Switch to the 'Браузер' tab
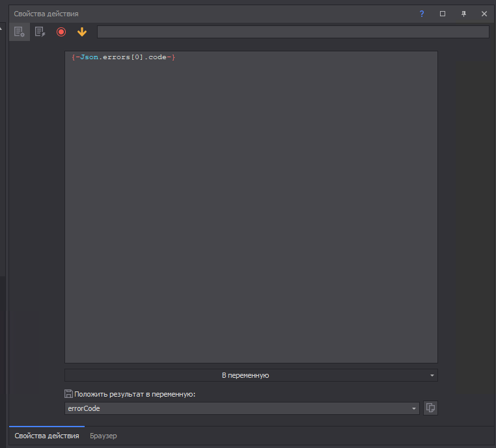 coord(103,436)
